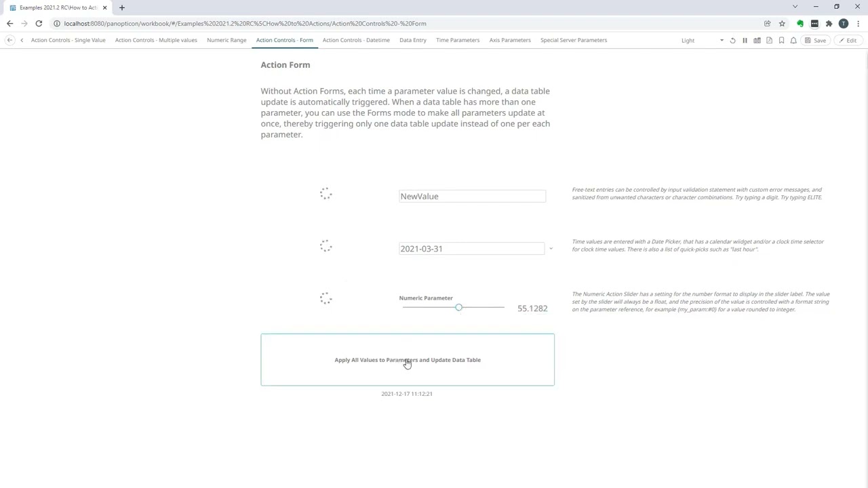Screen dimensions: 868x488
Task: Open the Light theme dropdown
Action: pyautogui.click(x=703, y=41)
